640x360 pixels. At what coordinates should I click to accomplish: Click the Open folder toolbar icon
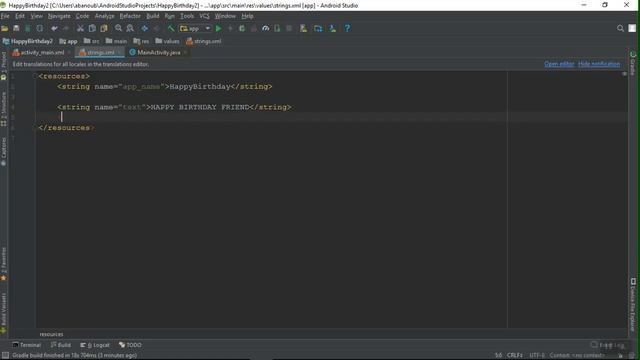[4, 29]
